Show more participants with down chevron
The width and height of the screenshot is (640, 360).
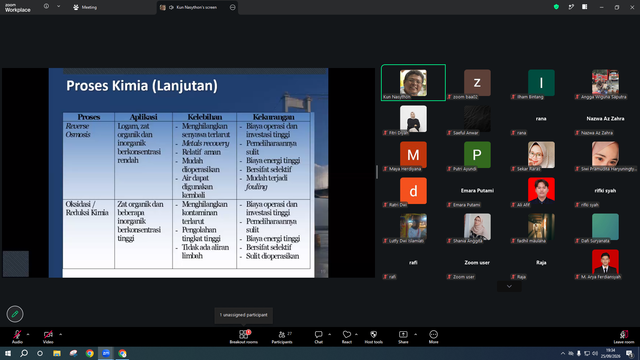click(509, 286)
